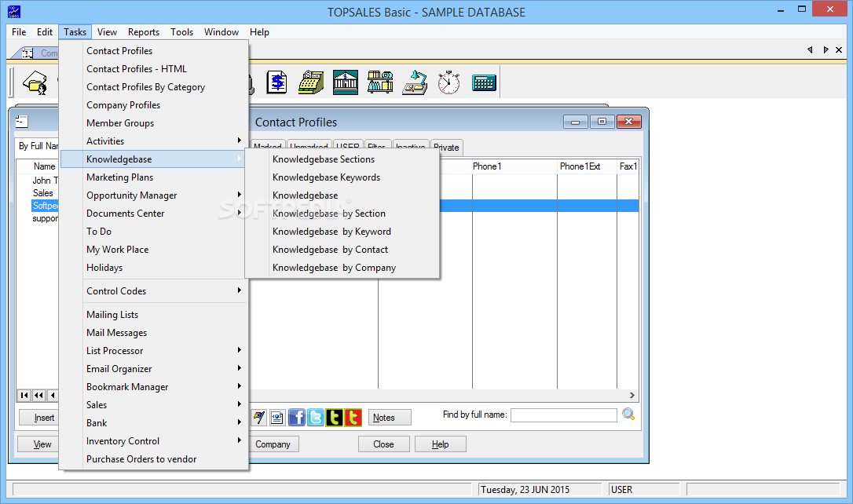Screen dimensions: 853x504
Task: Click the single-arrow previous record navigation button
Action: 53,395
